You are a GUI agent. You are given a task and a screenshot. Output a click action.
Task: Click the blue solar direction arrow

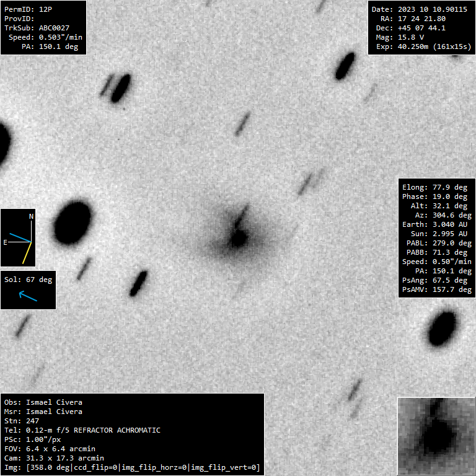pyautogui.click(x=28, y=296)
